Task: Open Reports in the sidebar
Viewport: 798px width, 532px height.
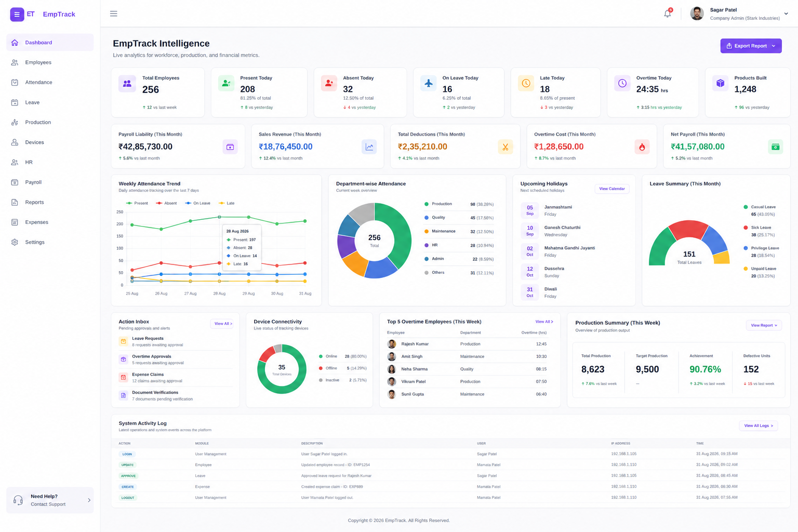Action: (x=50, y=202)
